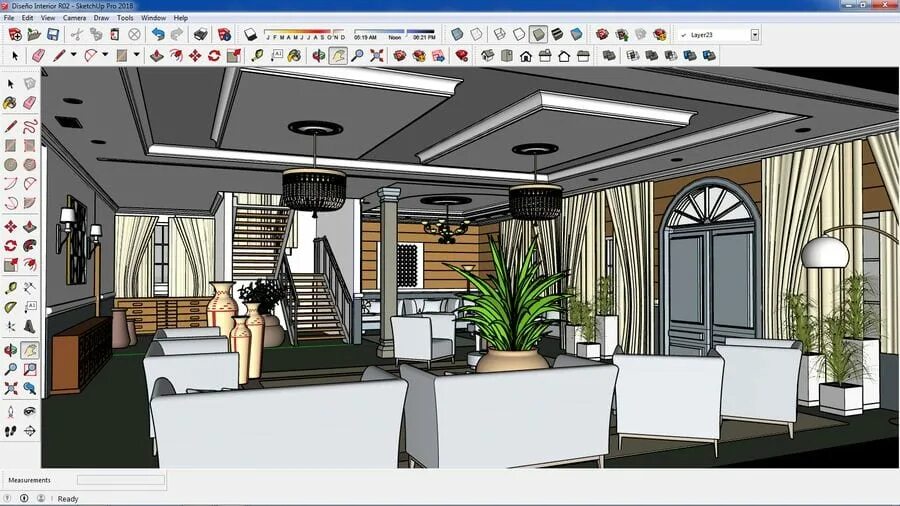Open a file using the folder icon

(34, 34)
